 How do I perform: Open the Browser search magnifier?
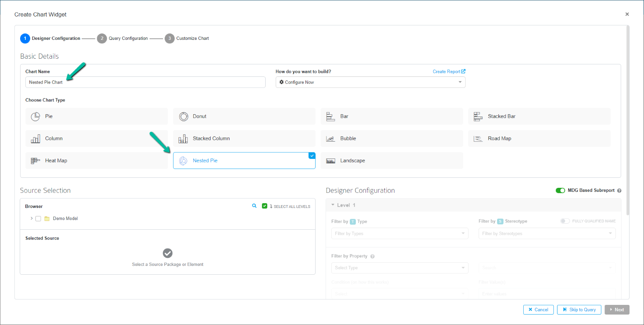click(254, 206)
